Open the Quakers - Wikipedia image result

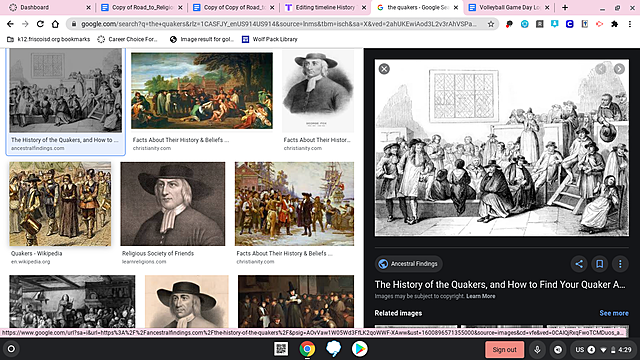pyautogui.click(x=60, y=204)
